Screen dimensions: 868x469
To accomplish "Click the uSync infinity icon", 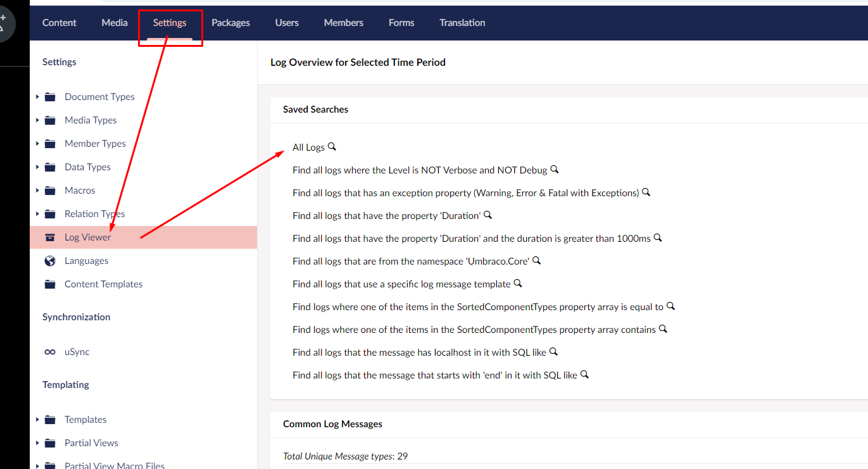I will pos(50,352).
